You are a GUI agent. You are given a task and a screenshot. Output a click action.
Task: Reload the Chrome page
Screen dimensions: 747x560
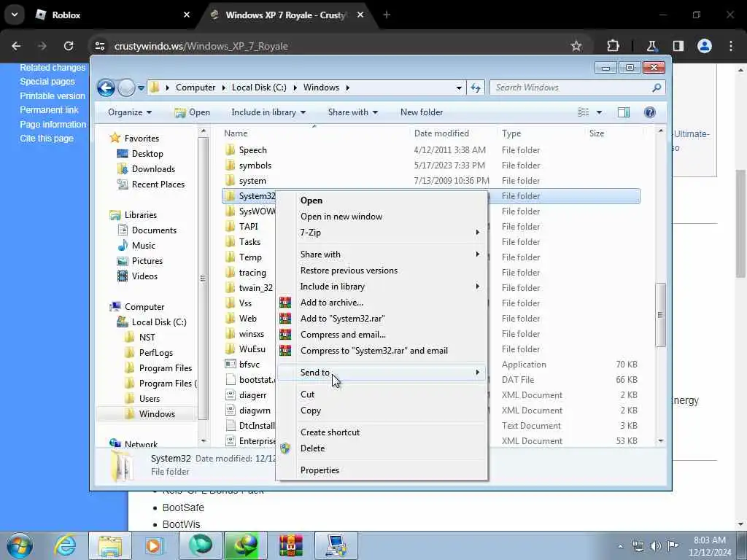click(69, 46)
